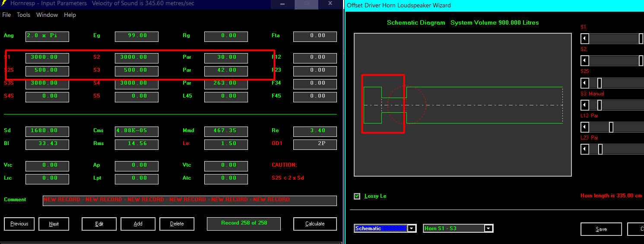Click the Le field showing 1.50
The height and width of the screenshot is (244, 644).
pos(226,144)
